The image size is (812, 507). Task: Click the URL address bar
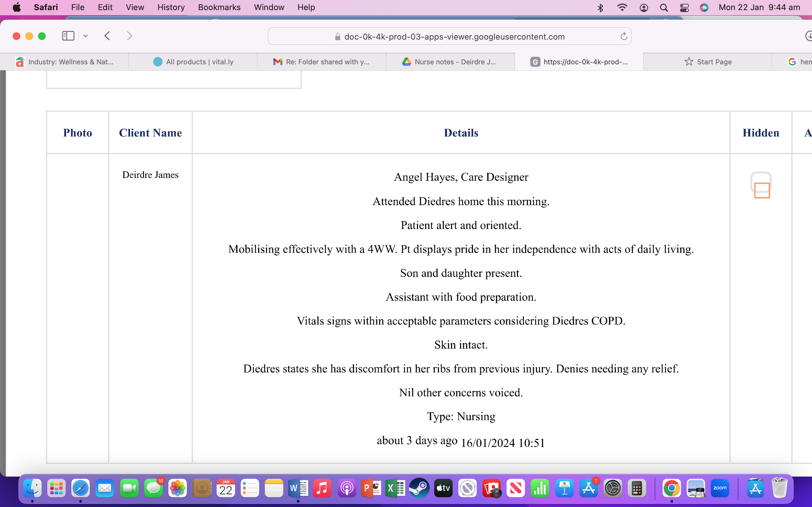[x=450, y=36]
